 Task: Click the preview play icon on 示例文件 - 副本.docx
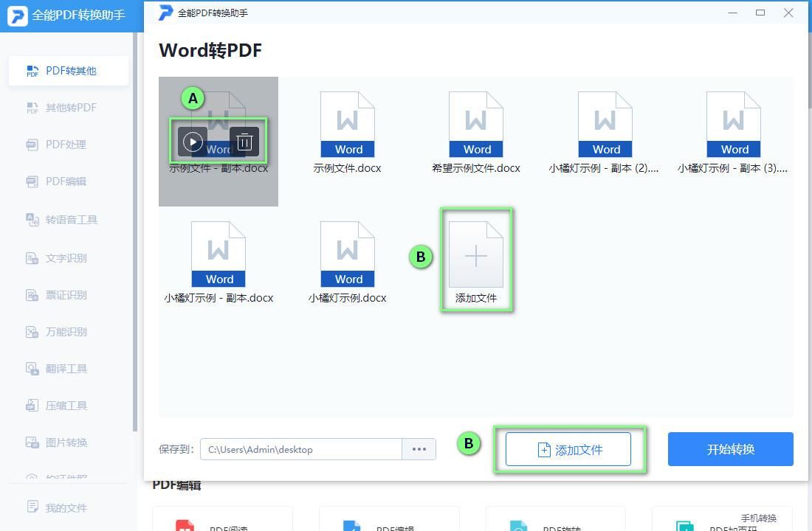click(x=193, y=141)
